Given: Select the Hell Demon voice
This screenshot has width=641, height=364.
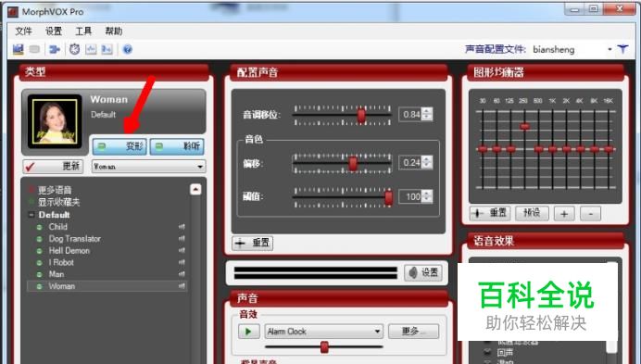Looking at the screenshot, I should (69, 250).
